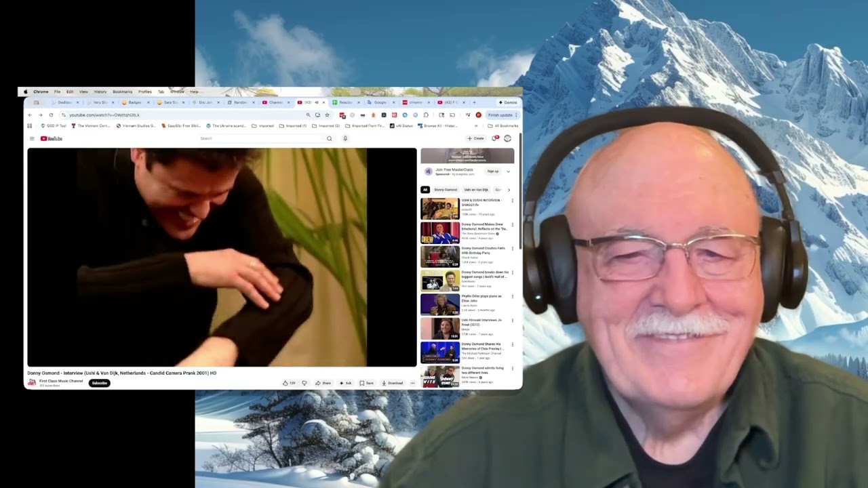Open the Chrome menu in menu bar

click(41, 91)
